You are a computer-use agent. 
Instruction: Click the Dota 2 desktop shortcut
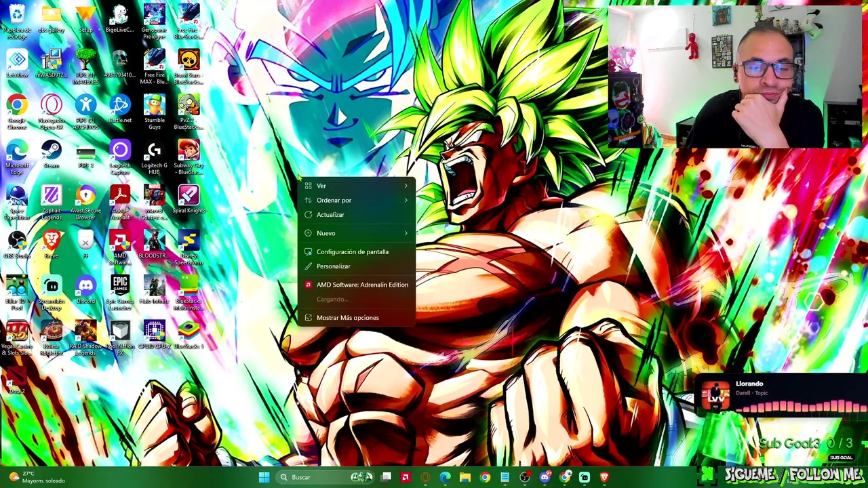click(17, 380)
